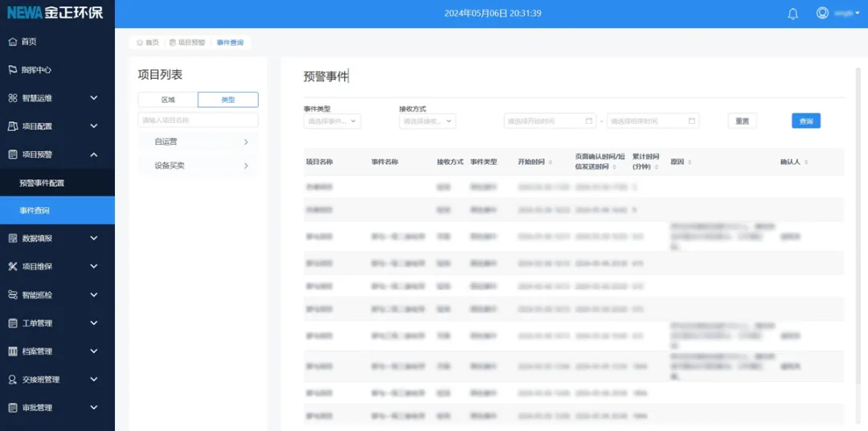Click the notification bell icon
Viewport: 868px width, 431px height.
tap(792, 14)
